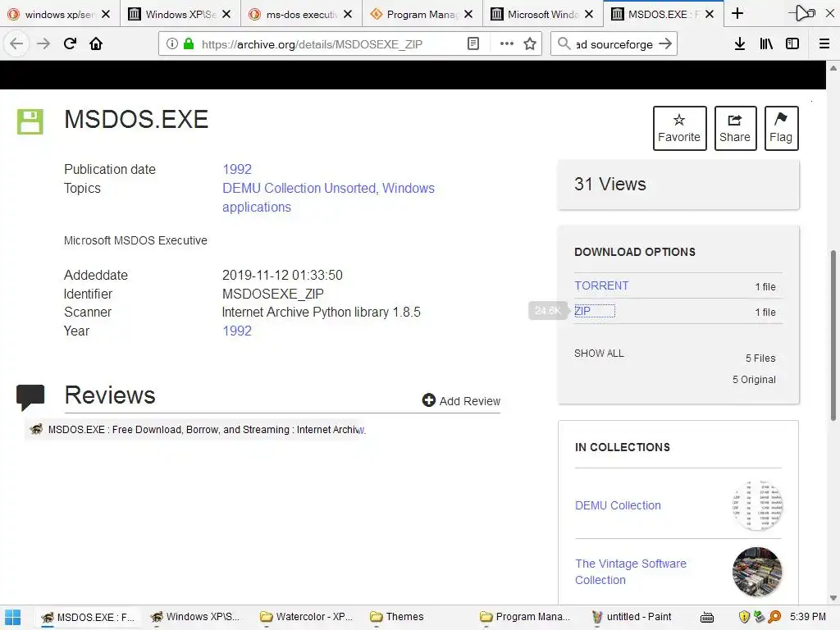Go forward to next page
840x630 pixels.
[43, 44]
